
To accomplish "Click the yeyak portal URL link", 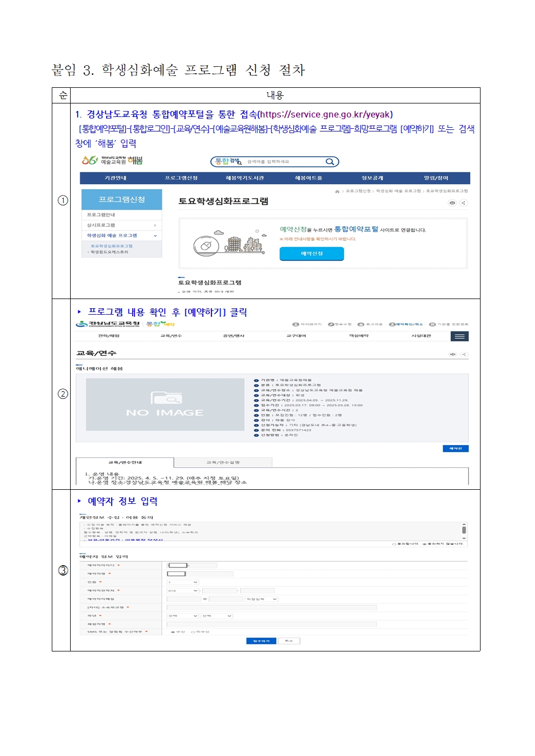I will 325,115.
